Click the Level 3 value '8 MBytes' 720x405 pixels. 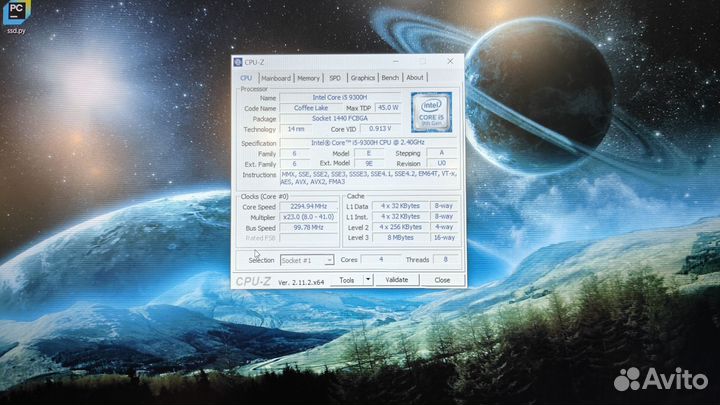(x=400, y=237)
